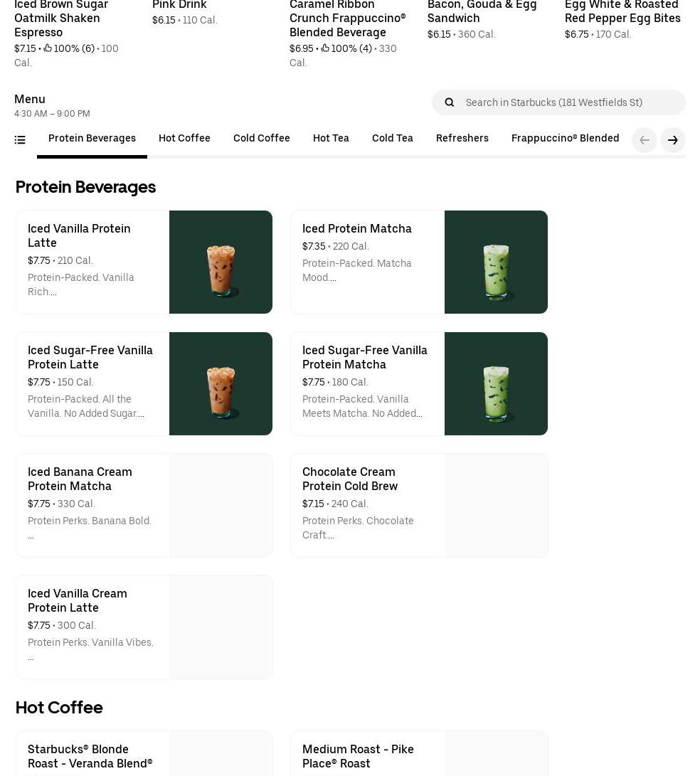Click the Iced Protein Matcha thumbnail
Viewport: 700px width, 776px height.
(496, 262)
